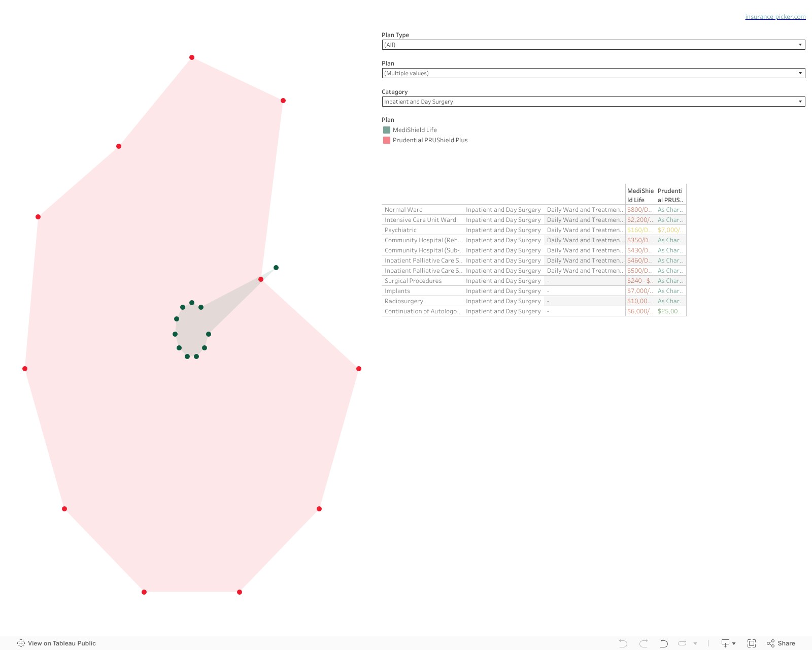Image resolution: width=812 pixels, height=650 pixels.
Task: Expand the Plan (Multiple values) dropdown
Action: tap(593, 73)
